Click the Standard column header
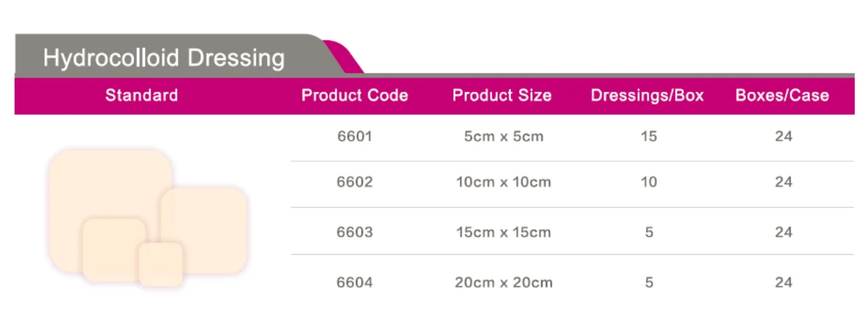Viewport: 868px width, 326px height. coord(141,96)
